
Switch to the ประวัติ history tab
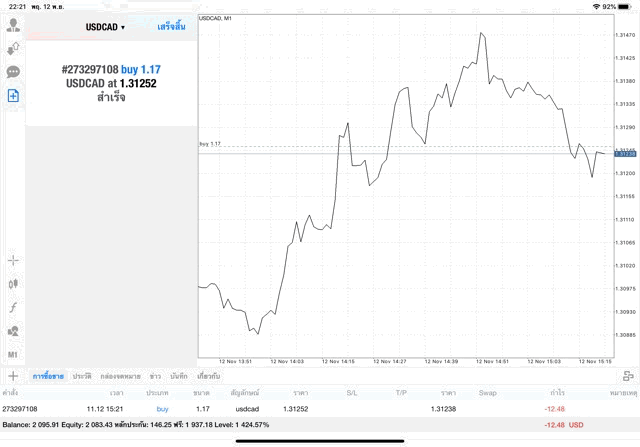pos(82,376)
